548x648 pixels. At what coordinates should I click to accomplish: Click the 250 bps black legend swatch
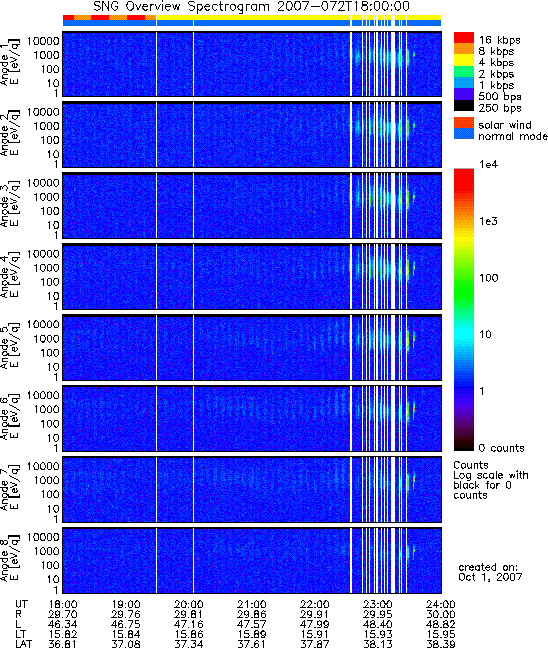pos(464,105)
